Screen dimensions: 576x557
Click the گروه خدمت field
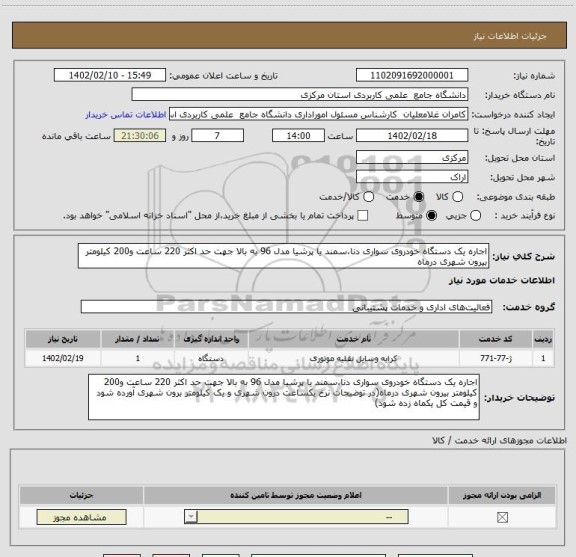coord(286,307)
